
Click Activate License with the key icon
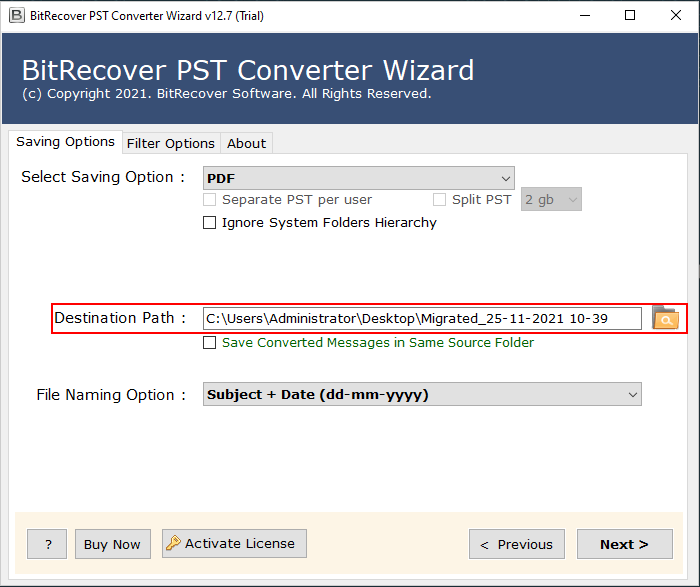point(234,544)
